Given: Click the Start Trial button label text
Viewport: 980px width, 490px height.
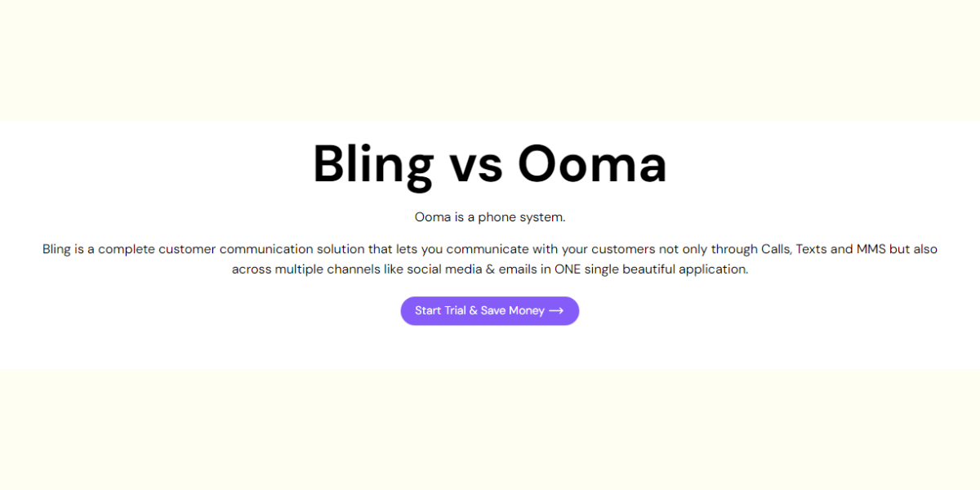Looking at the screenshot, I should point(479,310).
